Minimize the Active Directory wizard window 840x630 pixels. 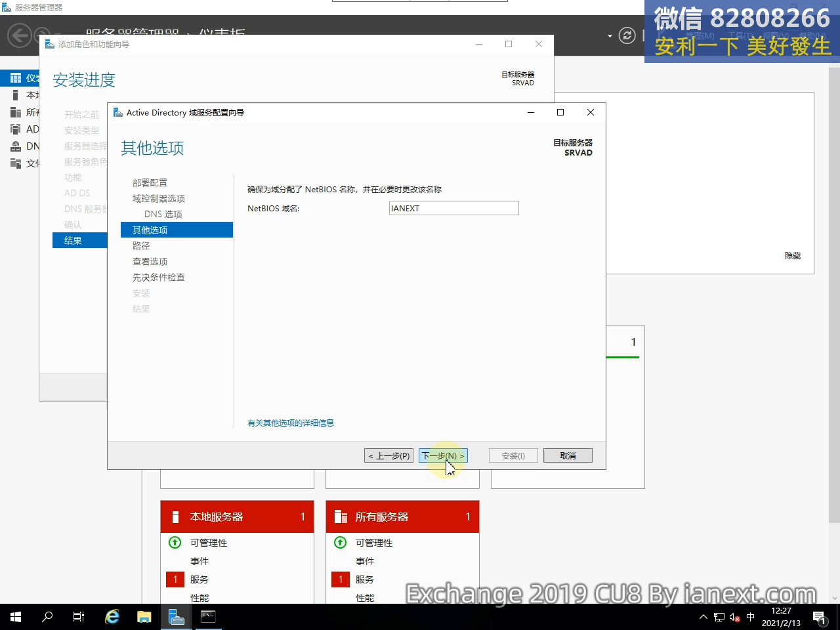pyautogui.click(x=531, y=112)
